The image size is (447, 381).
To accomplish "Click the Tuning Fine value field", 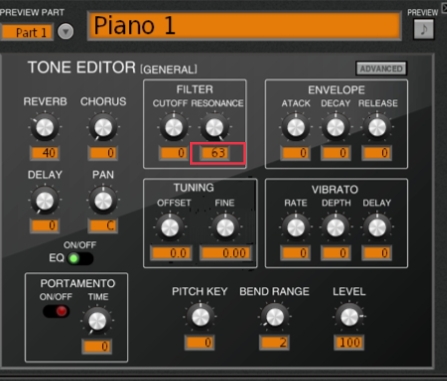I will (x=225, y=253).
